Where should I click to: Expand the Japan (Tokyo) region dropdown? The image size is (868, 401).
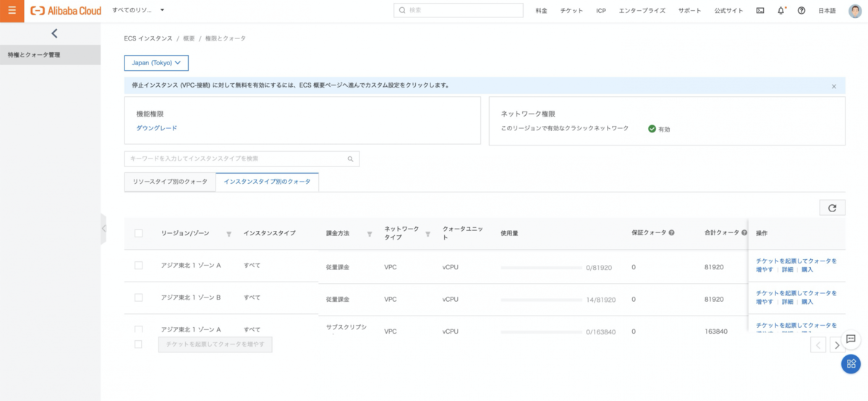[156, 63]
